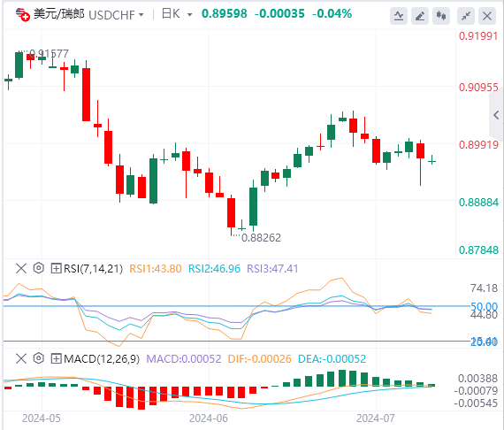Open MACD indicator settings hexagon icon

click(x=39, y=358)
